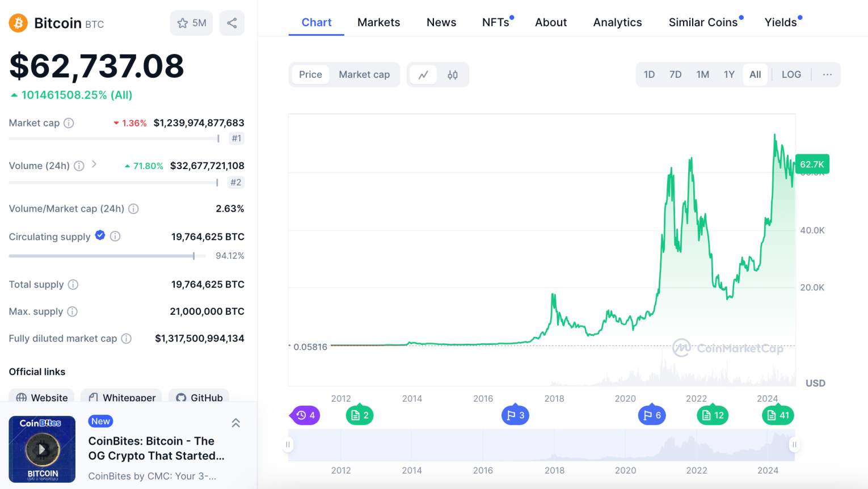Screen dimensions: 868x489
Task: Click the blue flag marker 6
Action: 652,415
